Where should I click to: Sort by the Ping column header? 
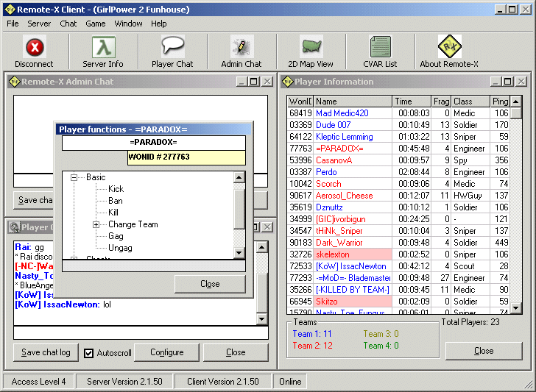[x=500, y=101]
